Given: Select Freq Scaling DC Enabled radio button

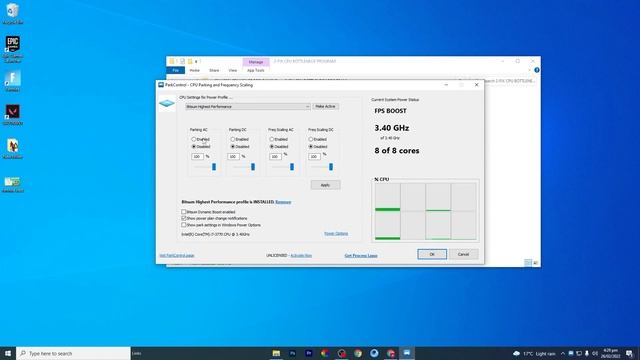Looking at the screenshot, I should (x=311, y=139).
